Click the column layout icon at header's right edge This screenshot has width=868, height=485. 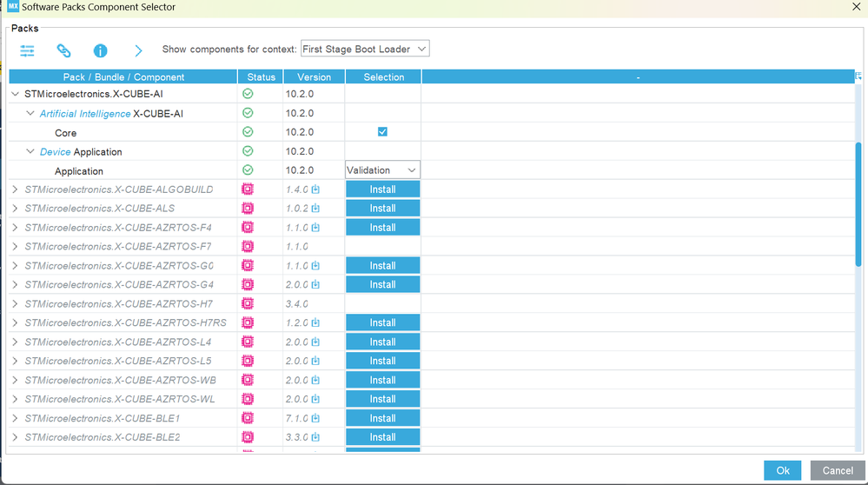click(858, 76)
